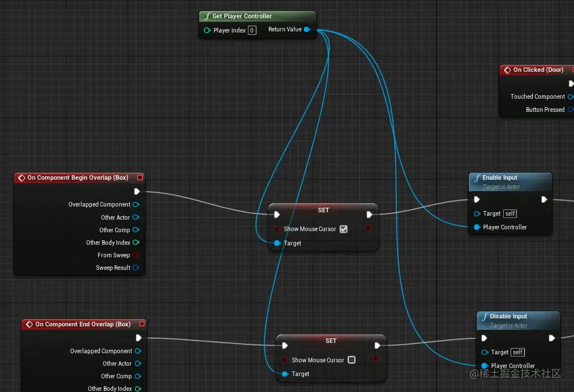This screenshot has width=574, height=392.
Task: Click the Target pin of the lower SET node
Action: (x=285, y=374)
